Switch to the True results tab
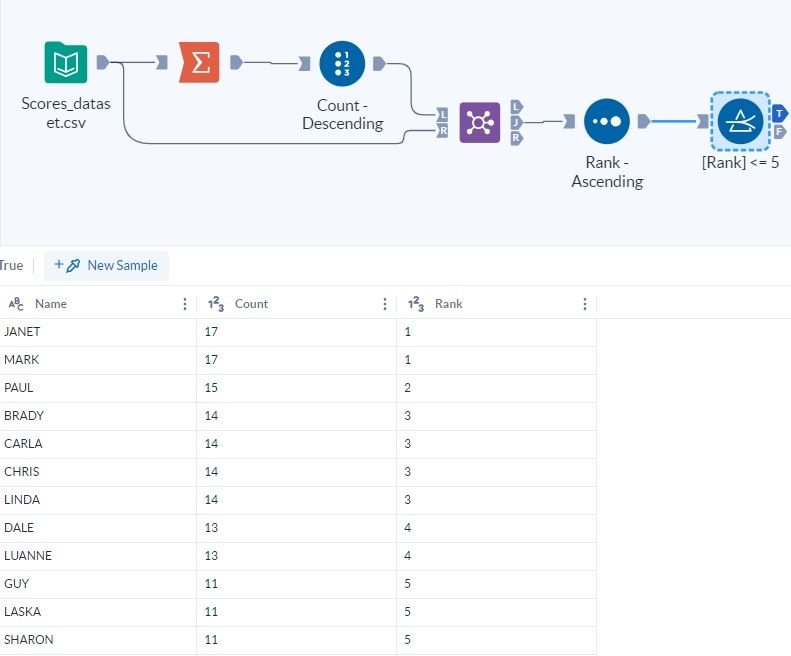 (12, 266)
